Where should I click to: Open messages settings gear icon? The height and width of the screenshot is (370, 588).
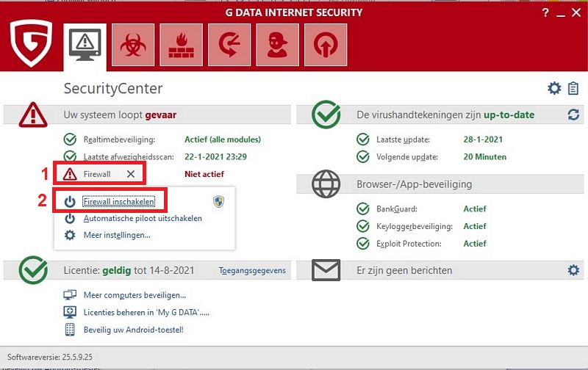coord(573,270)
